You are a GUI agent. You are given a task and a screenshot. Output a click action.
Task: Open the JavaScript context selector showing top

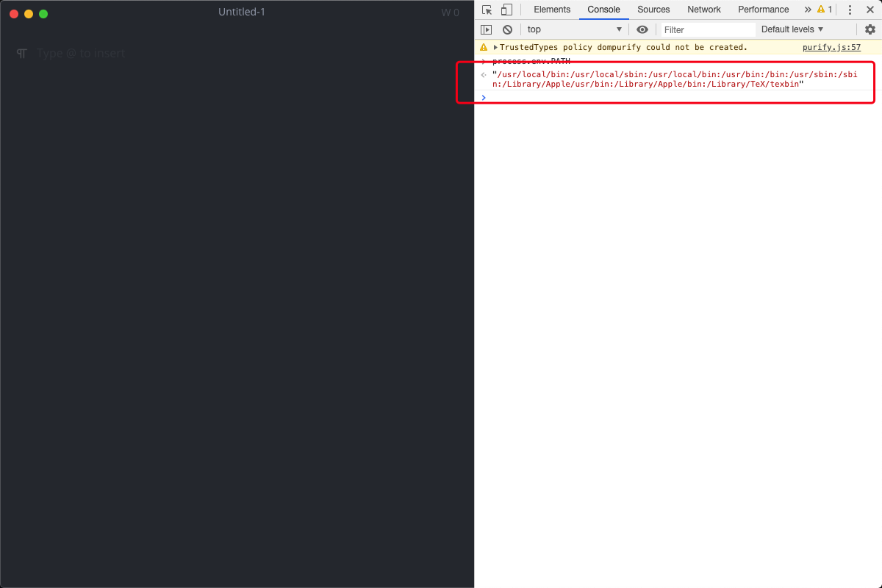[x=575, y=29]
